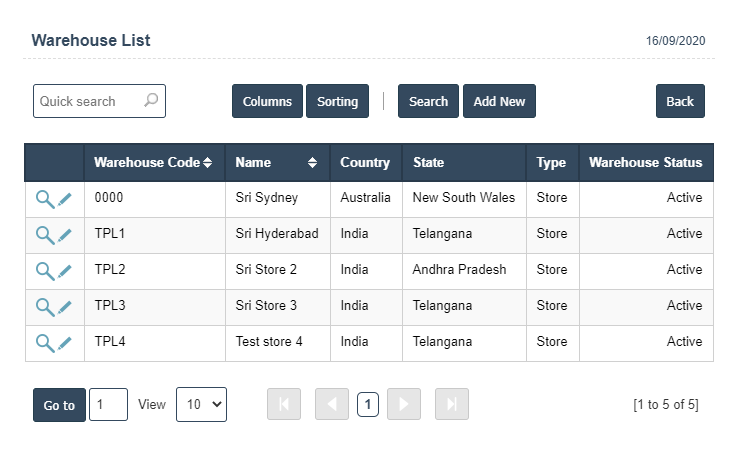Edit the Sri Store 3 row with pencil icon
Viewport: 742px width, 454px height.
(x=65, y=307)
